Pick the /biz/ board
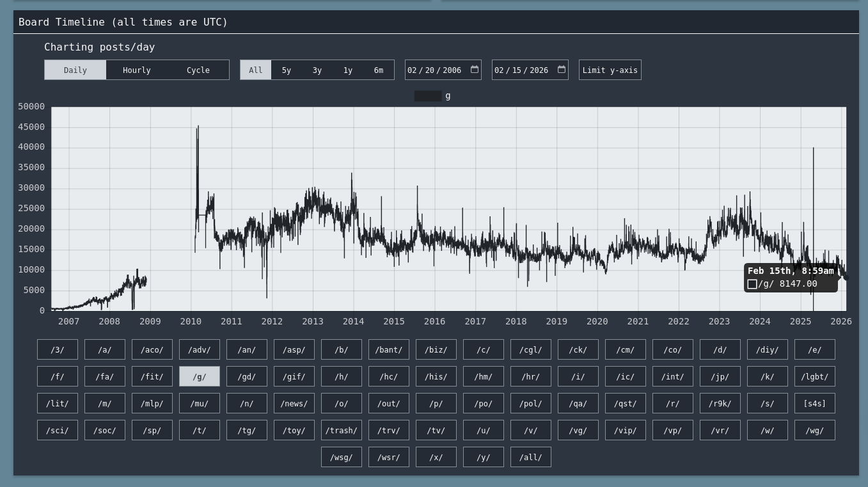868x487 pixels. (x=436, y=350)
